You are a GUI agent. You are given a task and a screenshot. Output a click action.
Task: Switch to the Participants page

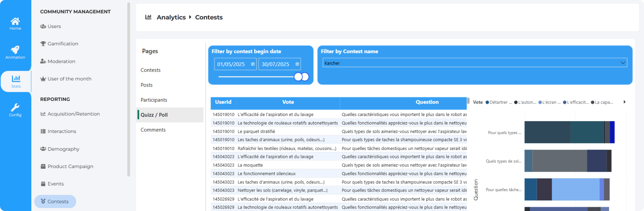point(154,100)
